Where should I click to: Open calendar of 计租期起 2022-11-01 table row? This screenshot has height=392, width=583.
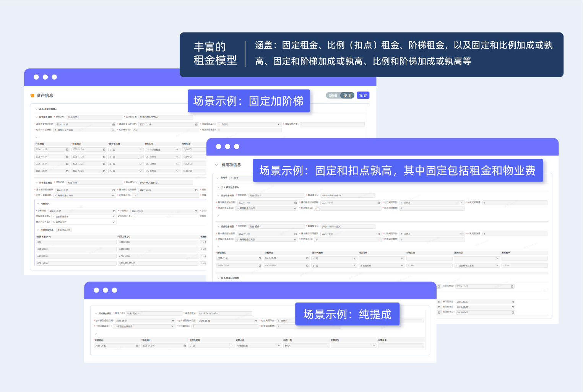pos(260,259)
